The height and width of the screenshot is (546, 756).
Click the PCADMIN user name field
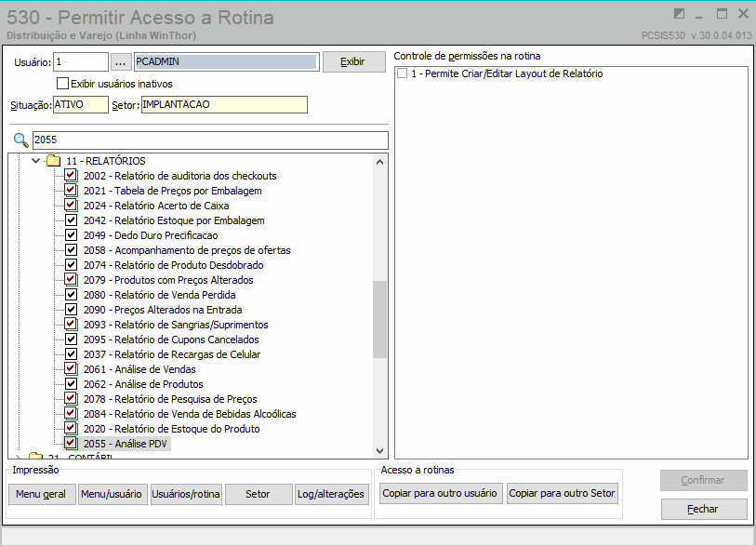point(226,61)
